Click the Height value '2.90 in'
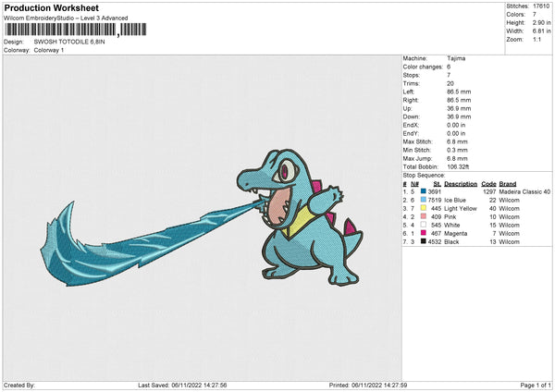Image resolution: width=555 pixels, height=392 pixels. (x=541, y=22)
